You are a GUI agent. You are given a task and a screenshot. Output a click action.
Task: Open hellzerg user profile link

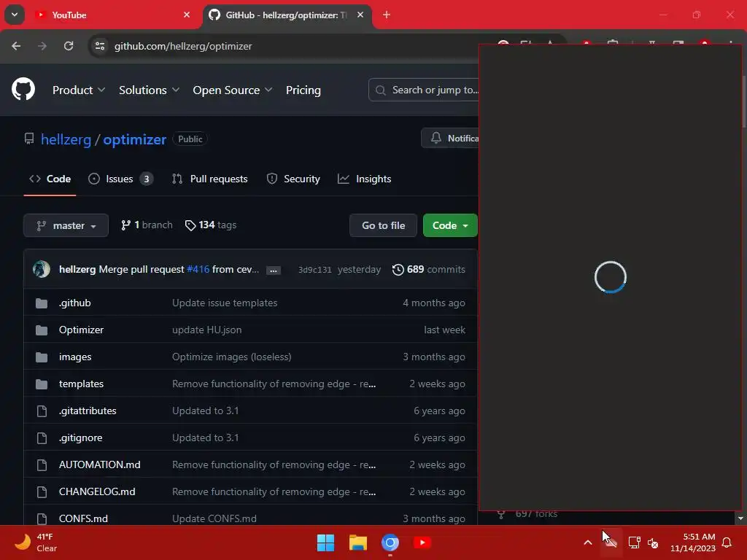tap(66, 139)
